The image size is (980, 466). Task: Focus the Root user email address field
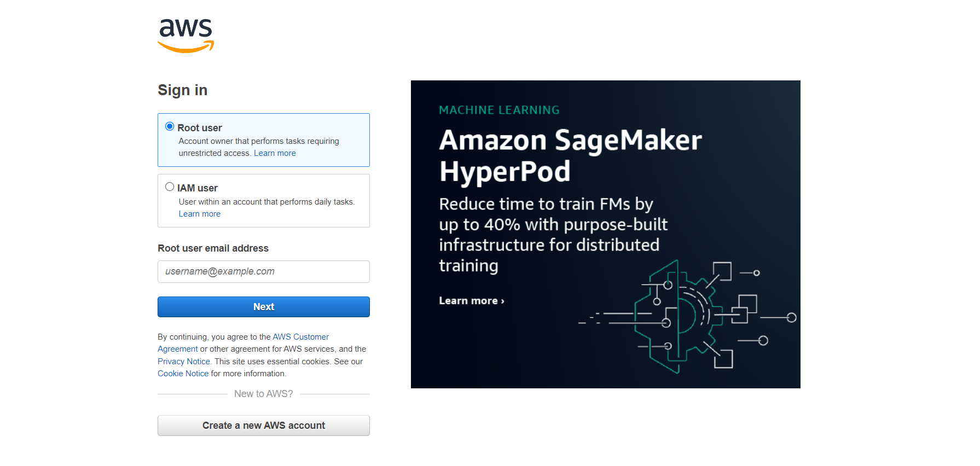click(x=264, y=272)
